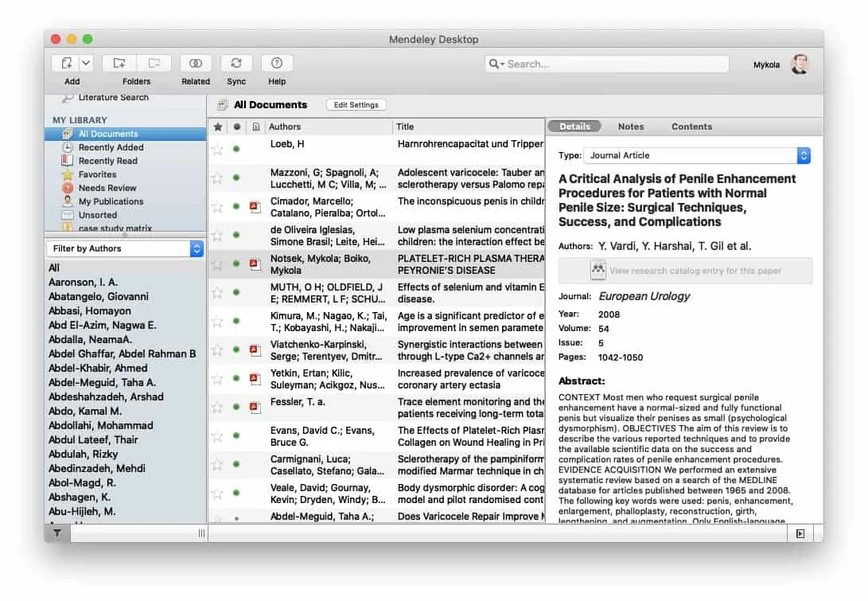Open the Favorites collection

coord(97,174)
